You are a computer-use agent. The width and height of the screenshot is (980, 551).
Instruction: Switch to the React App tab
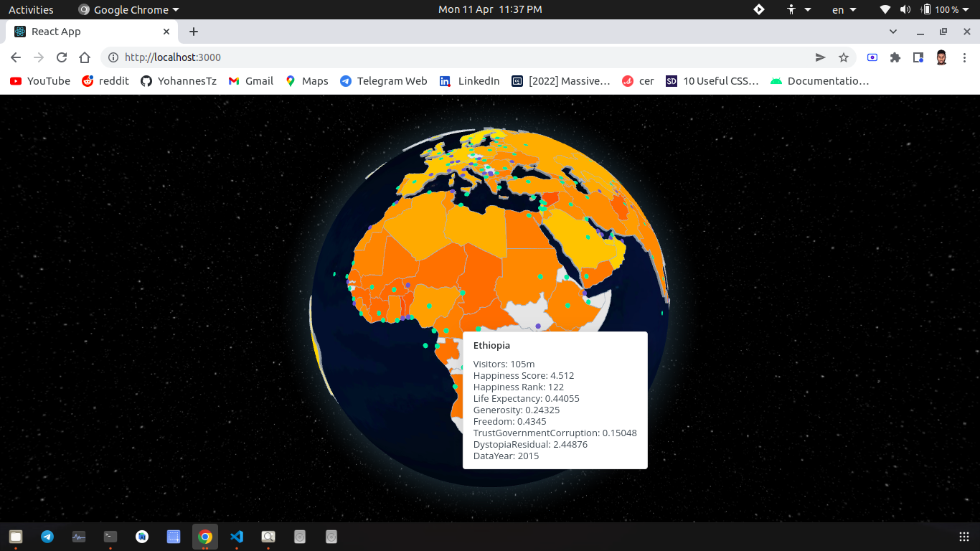(92, 32)
